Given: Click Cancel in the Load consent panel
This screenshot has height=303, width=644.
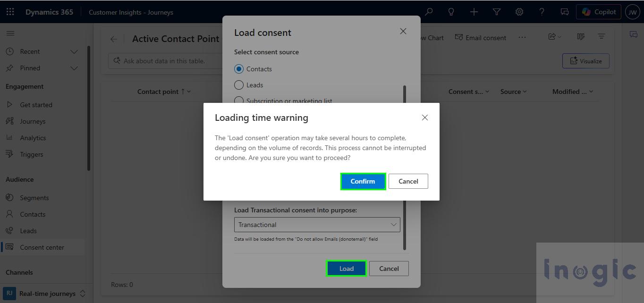Looking at the screenshot, I should (x=389, y=269).
